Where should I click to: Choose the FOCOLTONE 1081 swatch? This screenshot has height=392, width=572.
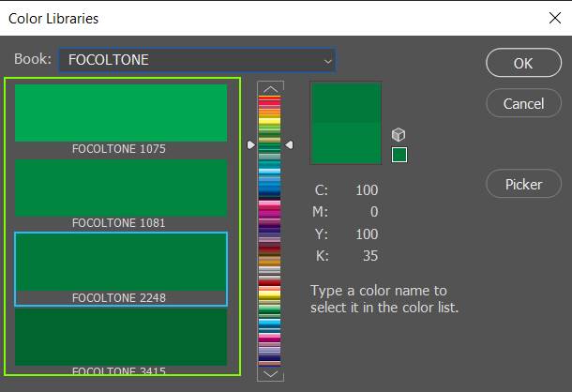tap(121, 188)
